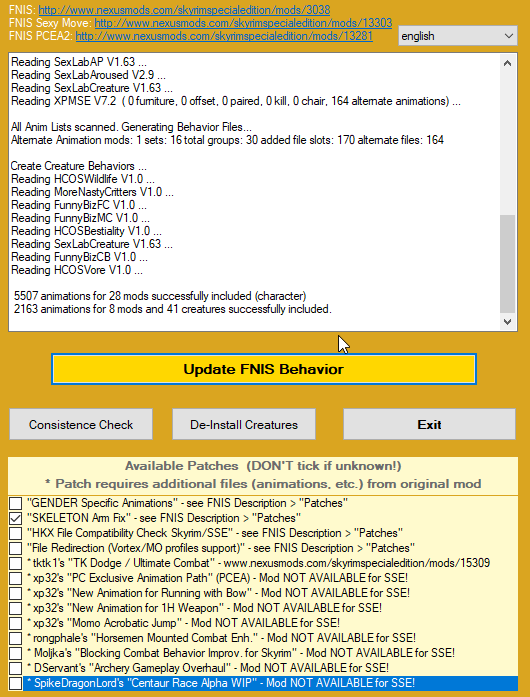The height and width of the screenshot is (697, 530).
Task: Untick the SKELETON Arm Fix checkbox
Action: 16,518
